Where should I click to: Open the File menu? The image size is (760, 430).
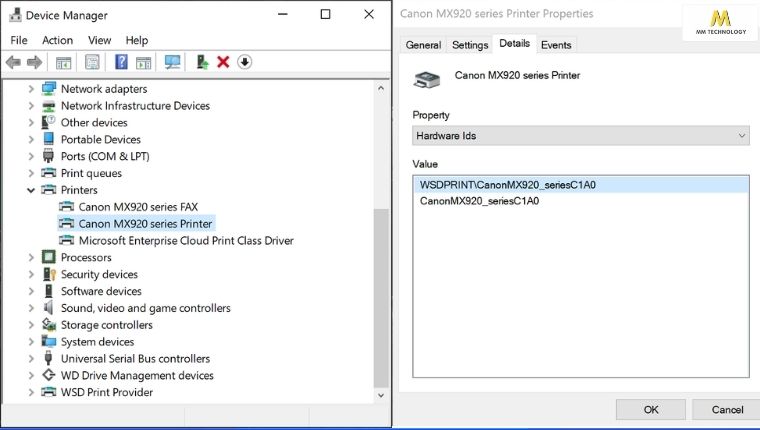[x=19, y=40]
